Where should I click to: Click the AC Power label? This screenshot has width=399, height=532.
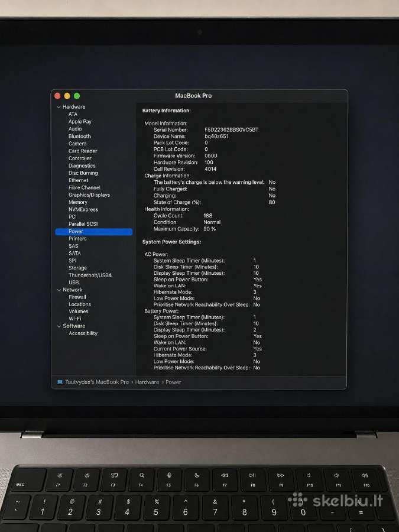click(x=156, y=254)
